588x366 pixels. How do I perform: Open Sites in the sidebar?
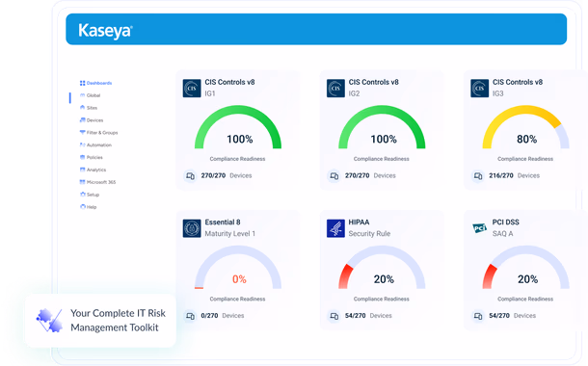(89, 108)
